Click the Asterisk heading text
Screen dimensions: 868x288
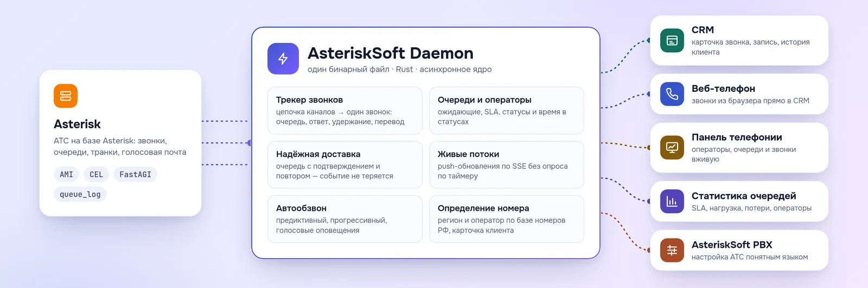coord(77,124)
